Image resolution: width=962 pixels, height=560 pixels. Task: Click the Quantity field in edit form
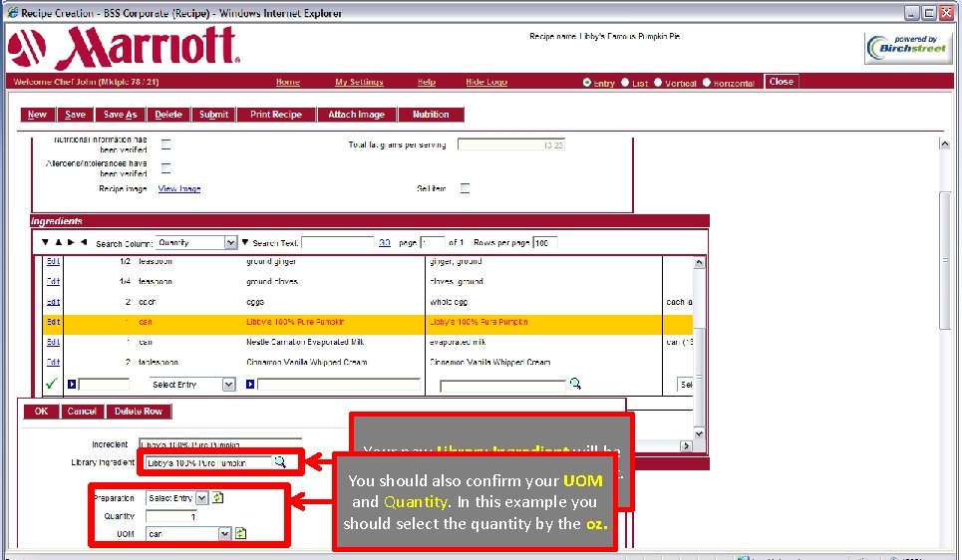pos(171,516)
